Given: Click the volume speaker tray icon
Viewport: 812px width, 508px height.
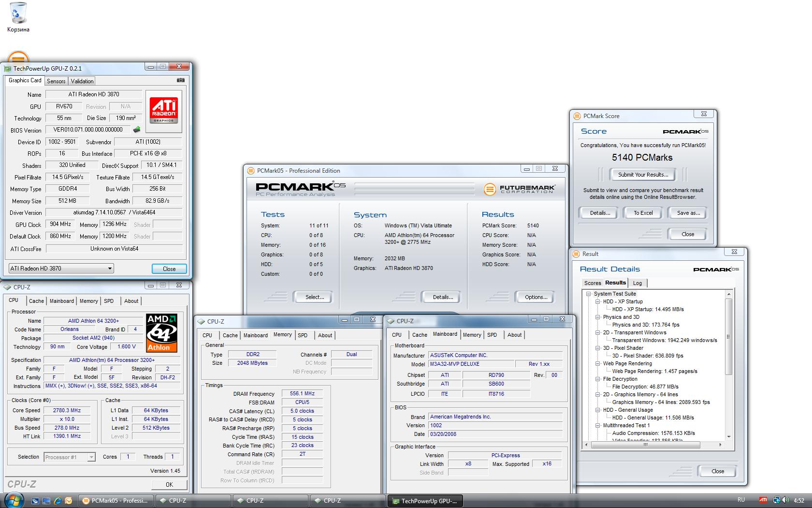Looking at the screenshot, I should point(785,500).
